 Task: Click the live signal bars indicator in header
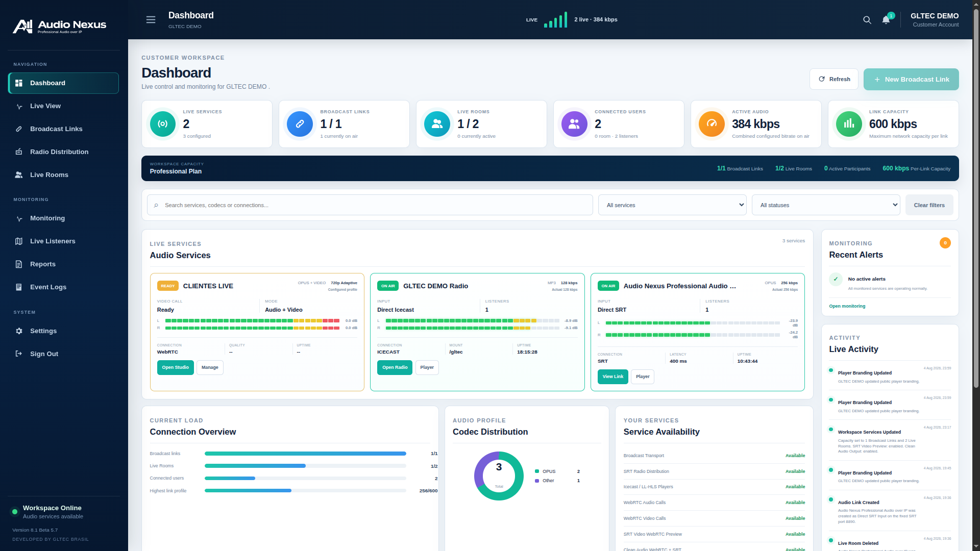click(555, 20)
